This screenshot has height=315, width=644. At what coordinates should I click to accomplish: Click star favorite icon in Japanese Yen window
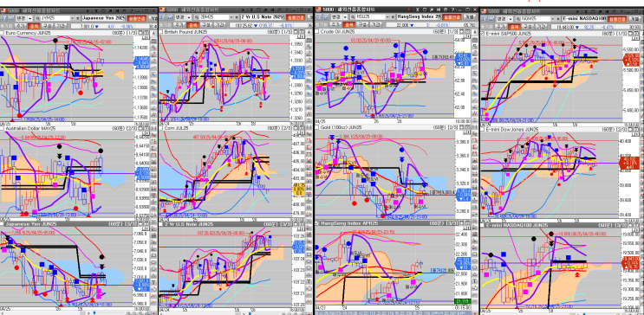78,18
